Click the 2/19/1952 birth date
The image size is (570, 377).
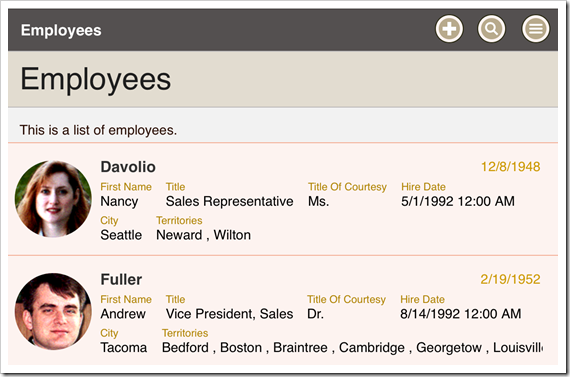coord(510,280)
